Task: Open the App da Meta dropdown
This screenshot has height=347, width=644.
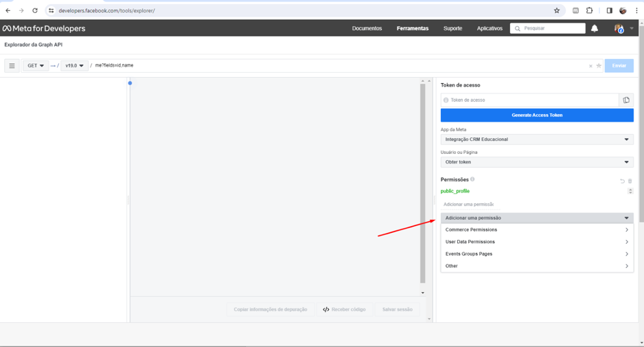Action: point(537,139)
